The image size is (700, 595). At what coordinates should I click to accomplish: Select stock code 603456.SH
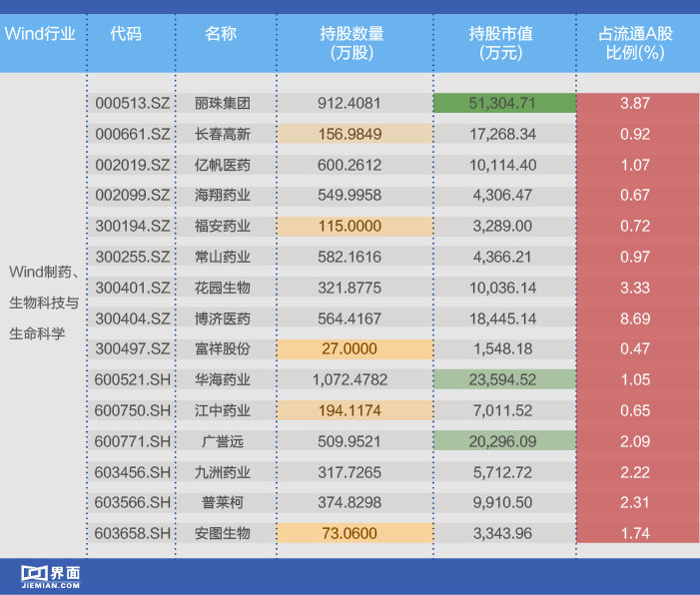[133, 472]
